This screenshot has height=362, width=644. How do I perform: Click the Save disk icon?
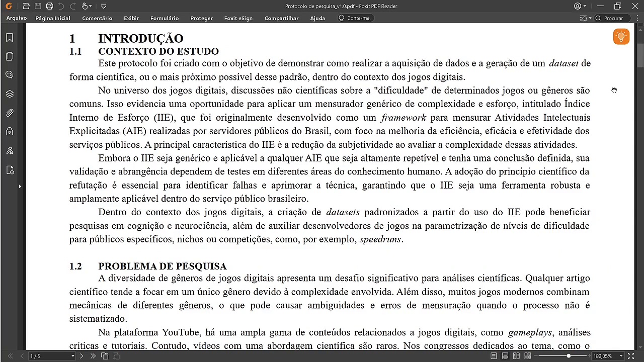[38, 6]
